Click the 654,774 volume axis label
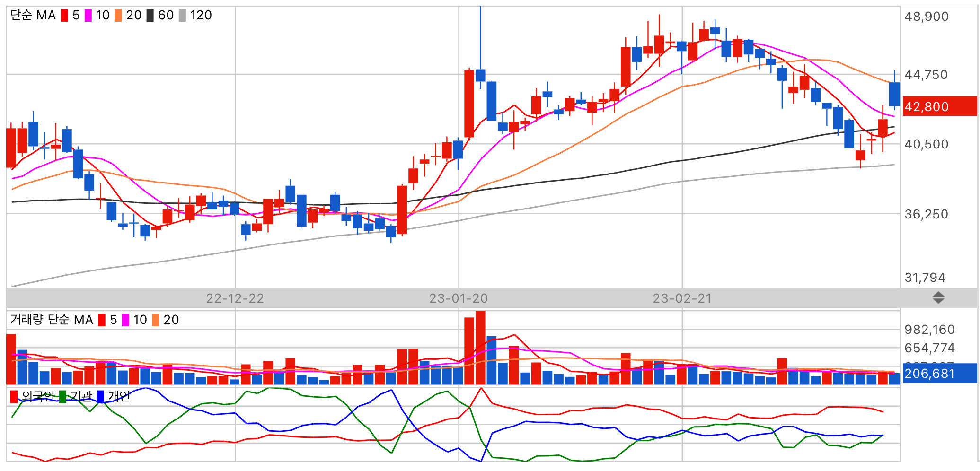The height and width of the screenshot is (471, 980). 930,349
